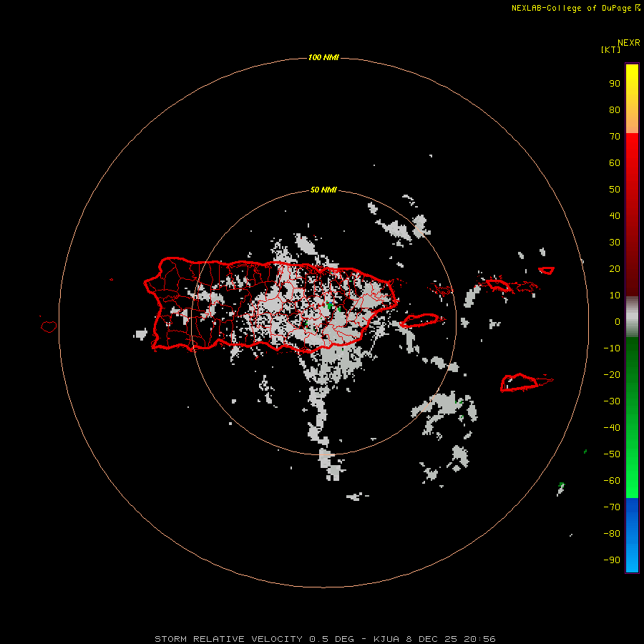Click the 20:56 timestamp in footer

click(479, 639)
